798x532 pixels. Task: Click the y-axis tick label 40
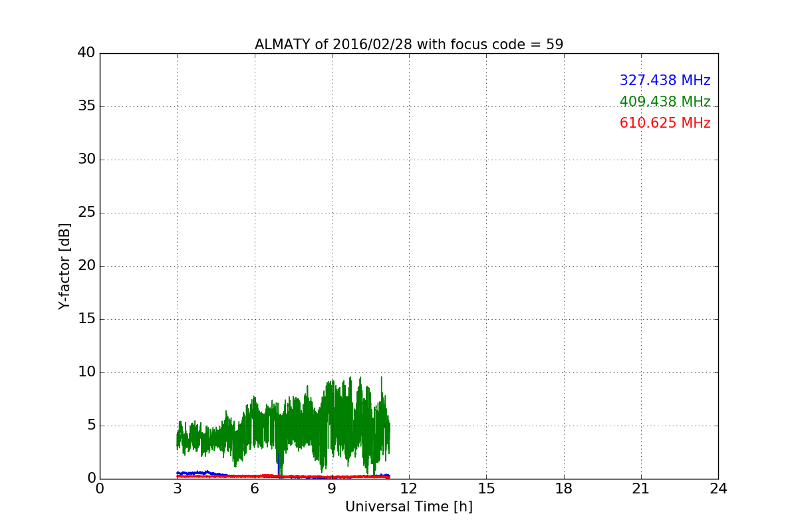[x=86, y=53]
